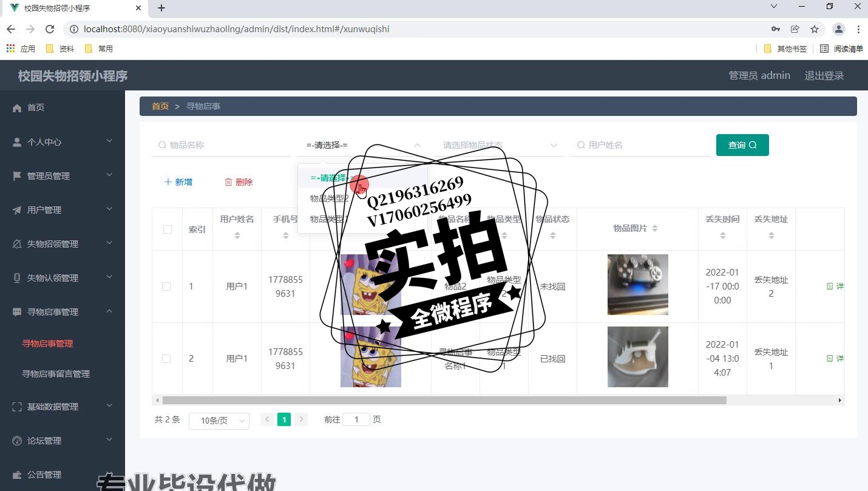868x491 pixels.
Task: Click the 首页 home icon in sidebar
Action: click(17, 108)
